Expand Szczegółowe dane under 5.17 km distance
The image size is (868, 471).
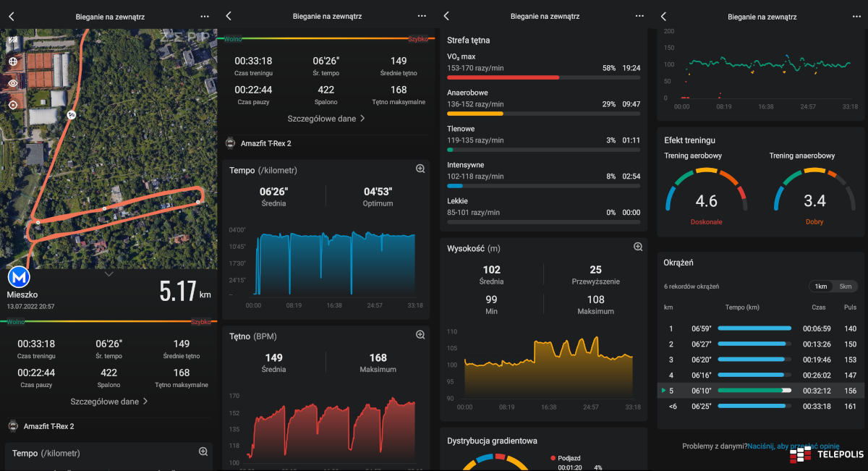pyautogui.click(x=109, y=401)
